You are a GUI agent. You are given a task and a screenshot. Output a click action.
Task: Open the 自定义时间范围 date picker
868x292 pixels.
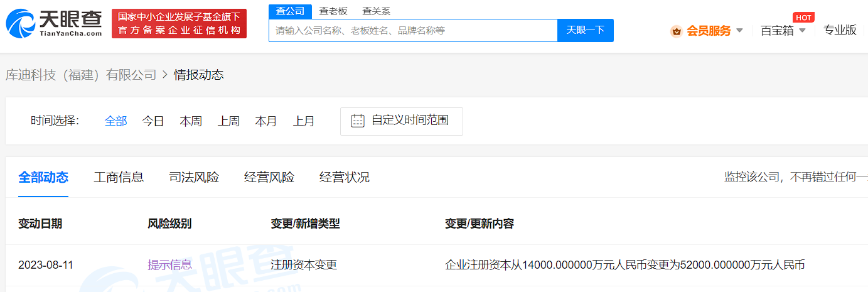(x=402, y=121)
